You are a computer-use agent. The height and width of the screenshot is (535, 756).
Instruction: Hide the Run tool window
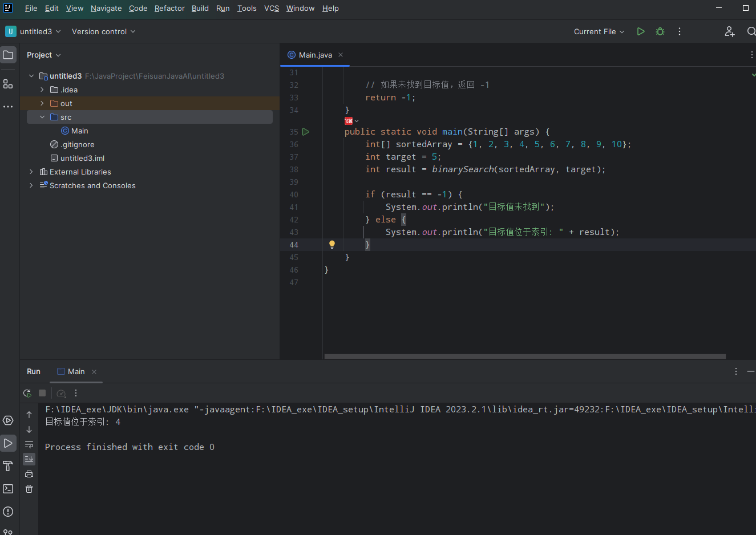click(x=751, y=371)
